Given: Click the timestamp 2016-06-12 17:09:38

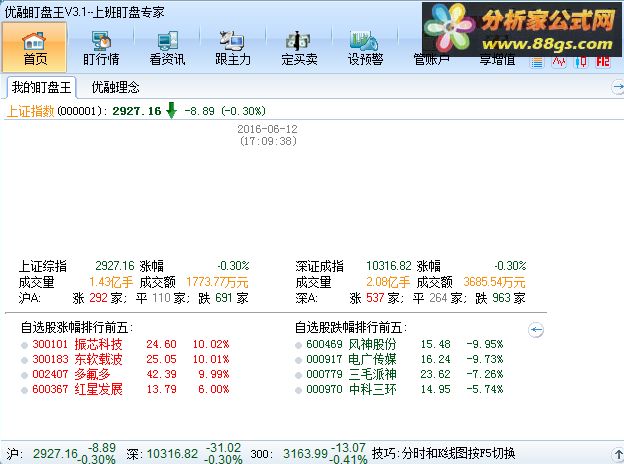Looking at the screenshot, I should [x=268, y=135].
